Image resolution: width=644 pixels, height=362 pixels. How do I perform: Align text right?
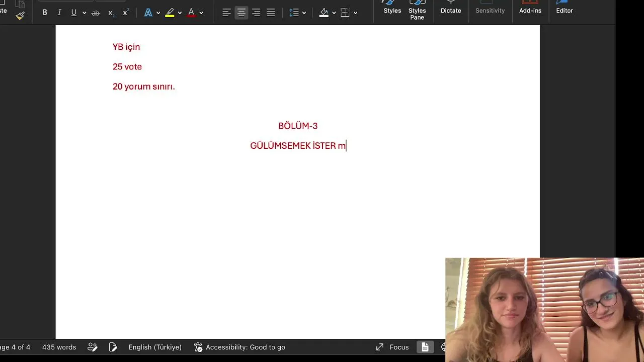(256, 13)
